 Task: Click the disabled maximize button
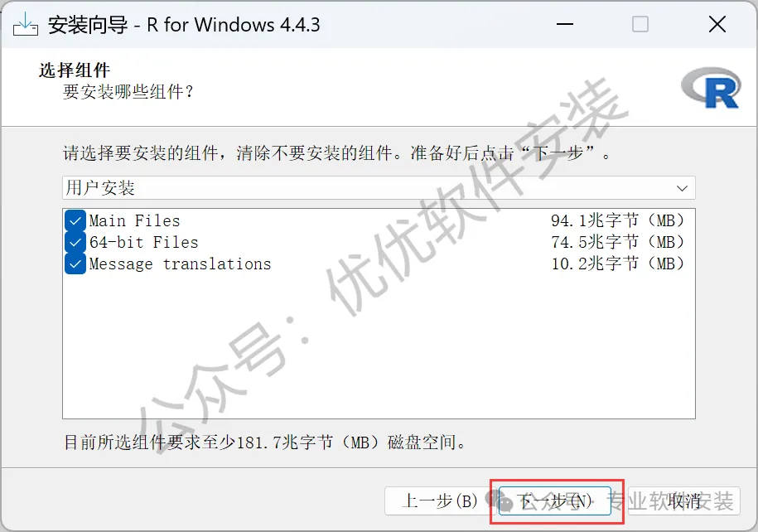coord(640,24)
